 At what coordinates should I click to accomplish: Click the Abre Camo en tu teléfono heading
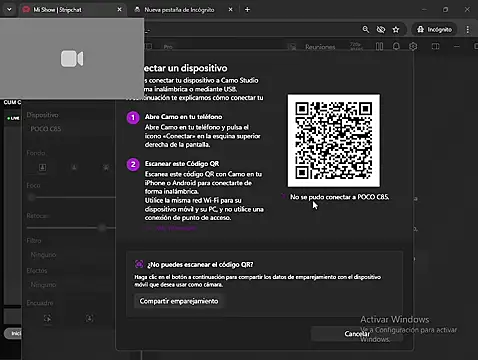click(183, 117)
